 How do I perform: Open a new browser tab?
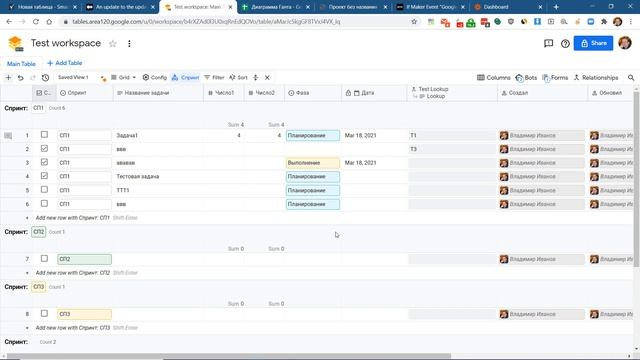coord(556,7)
